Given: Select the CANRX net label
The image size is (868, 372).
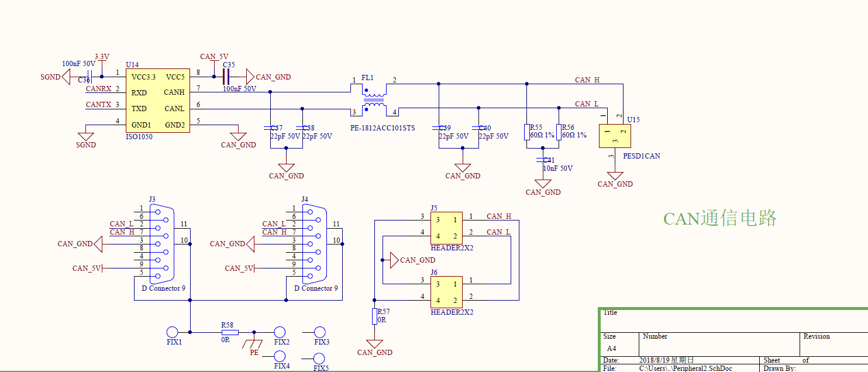Looking at the screenshot, I should [98, 89].
